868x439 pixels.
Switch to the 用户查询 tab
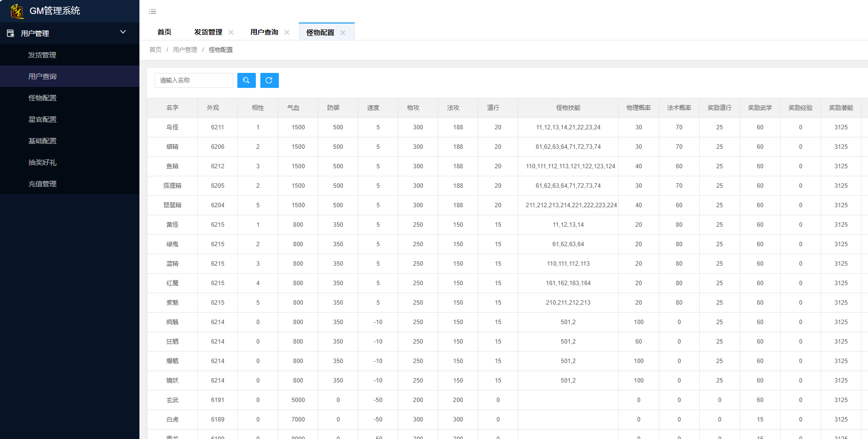click(264, 32)
